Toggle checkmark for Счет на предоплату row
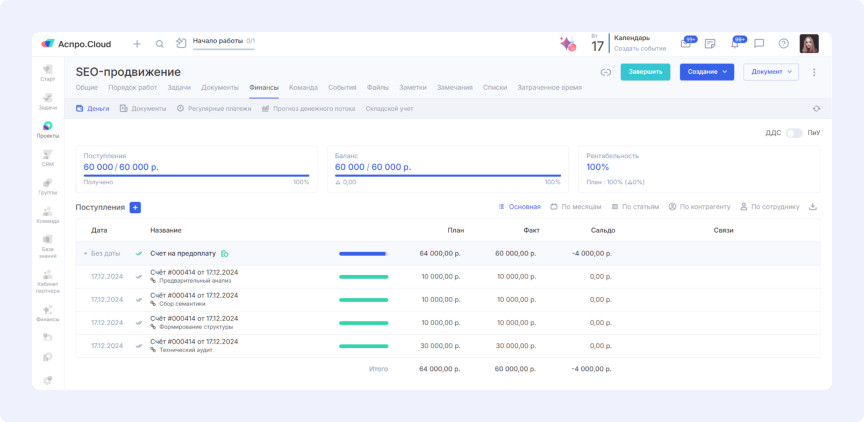The width and height of the screenshot is (864, 422). click(139, 253)
